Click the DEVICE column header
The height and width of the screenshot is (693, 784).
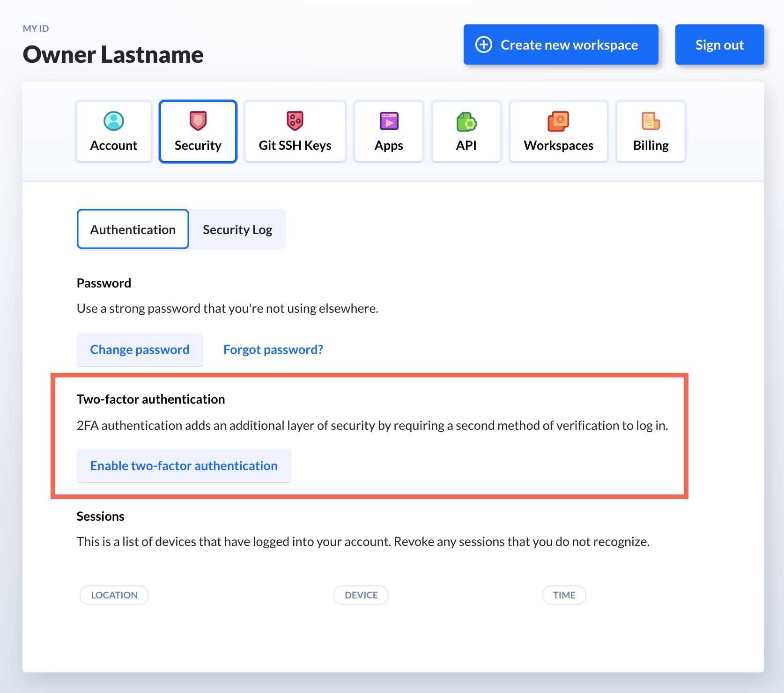click(361, 595)
